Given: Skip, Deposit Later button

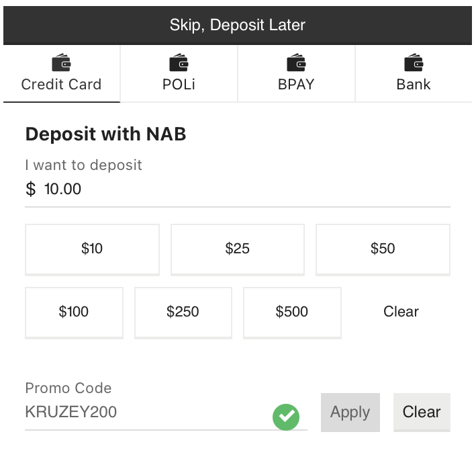Looking at the screenshot, I should coord(238,26).
